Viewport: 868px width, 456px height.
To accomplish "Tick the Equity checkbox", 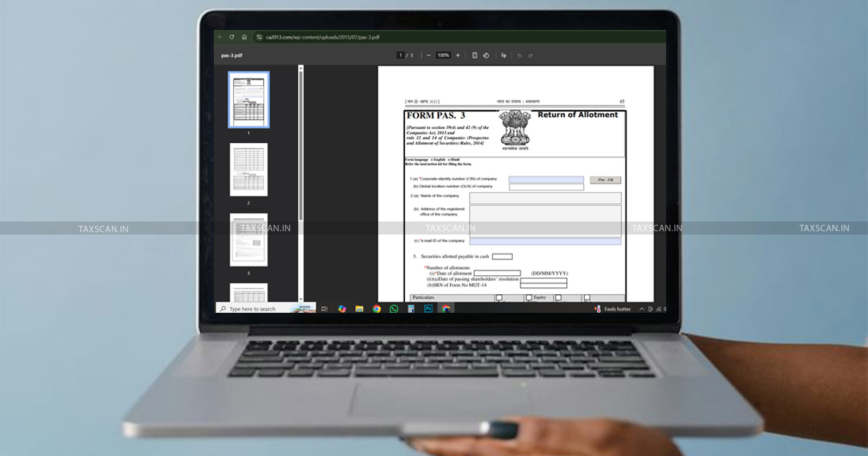I will click(x=529, y=297).
